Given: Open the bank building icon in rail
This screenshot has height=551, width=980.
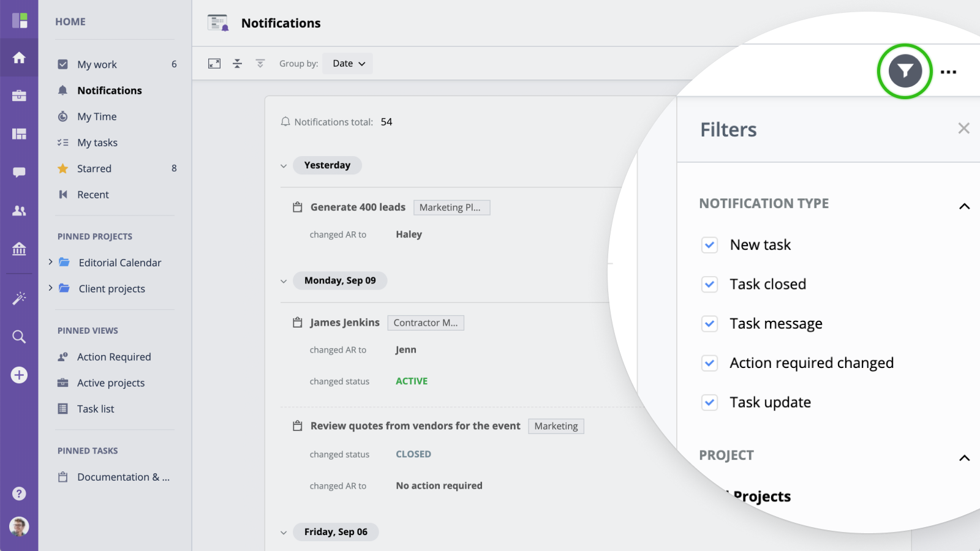Looking at the screenshot, I should pyautogui.click(x=19, y=249).
